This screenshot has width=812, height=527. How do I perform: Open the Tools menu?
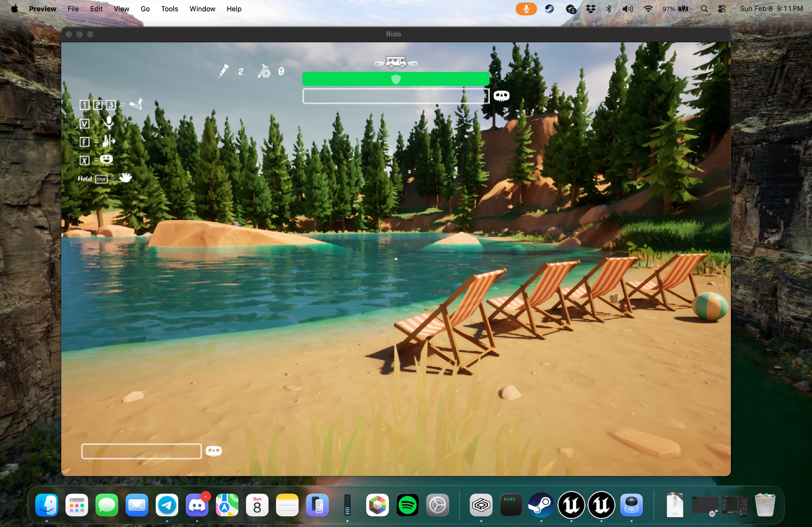point(169,9)
